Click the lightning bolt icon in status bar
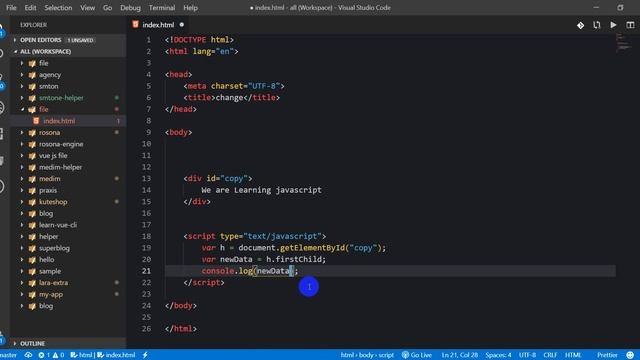Image resolution: width=640 pixels, height=360 pixels. pyautogui.click(x=145, y=355)
